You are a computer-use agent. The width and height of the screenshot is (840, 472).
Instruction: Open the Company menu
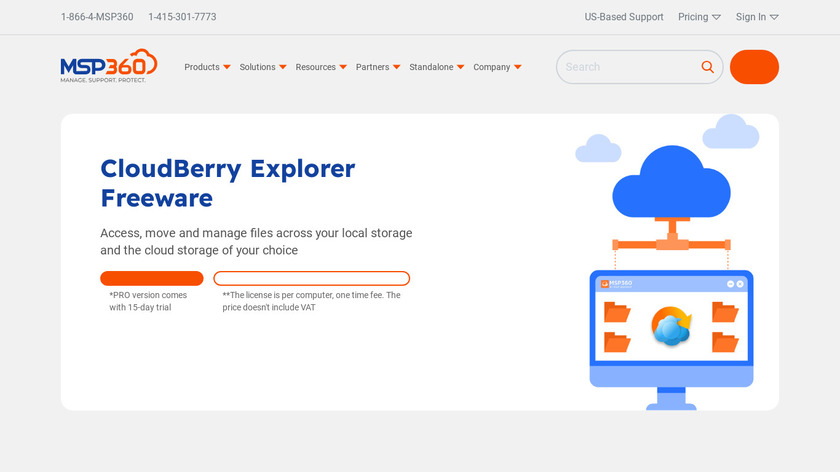[x=497, y=67]
